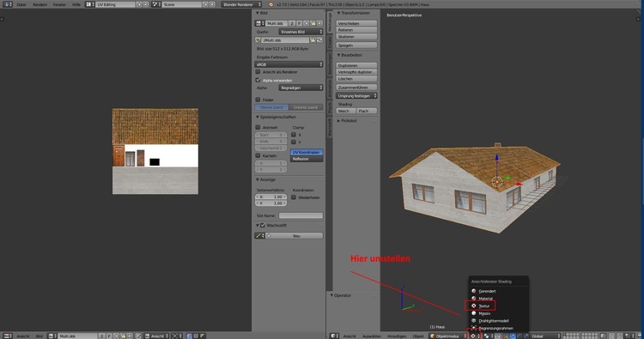Open Hinzufügen menu in 3D view header
This screenshot has height=339, width=644.
click(x=397, y=336)
